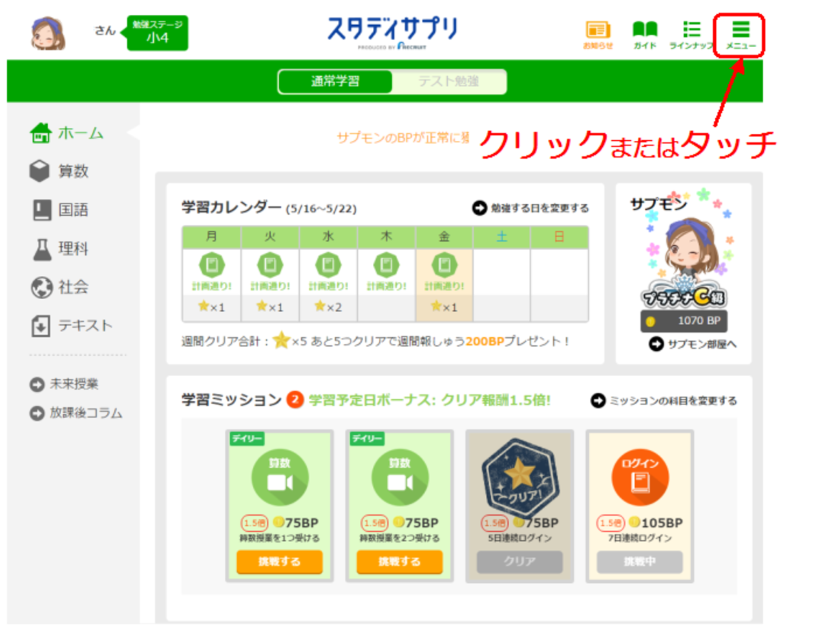
Task: Click the テキスト download icon
Action: 41,326
